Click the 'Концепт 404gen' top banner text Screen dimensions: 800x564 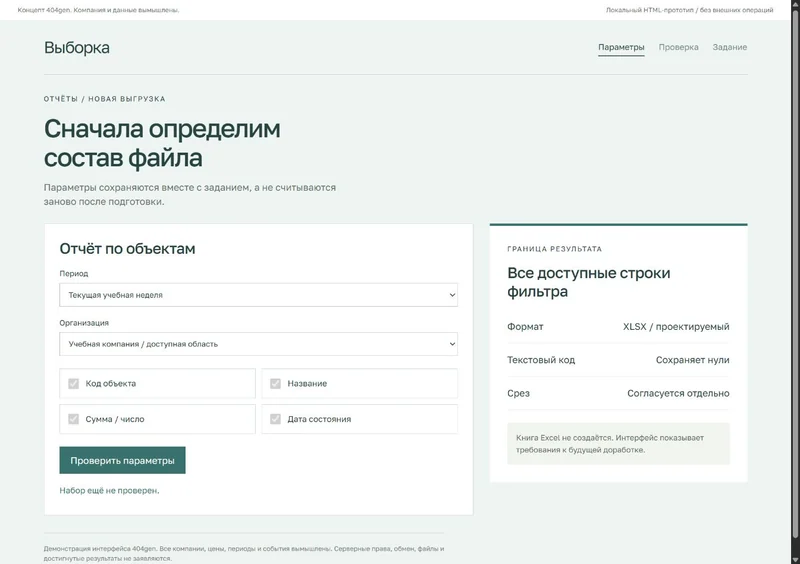[98, 10]
